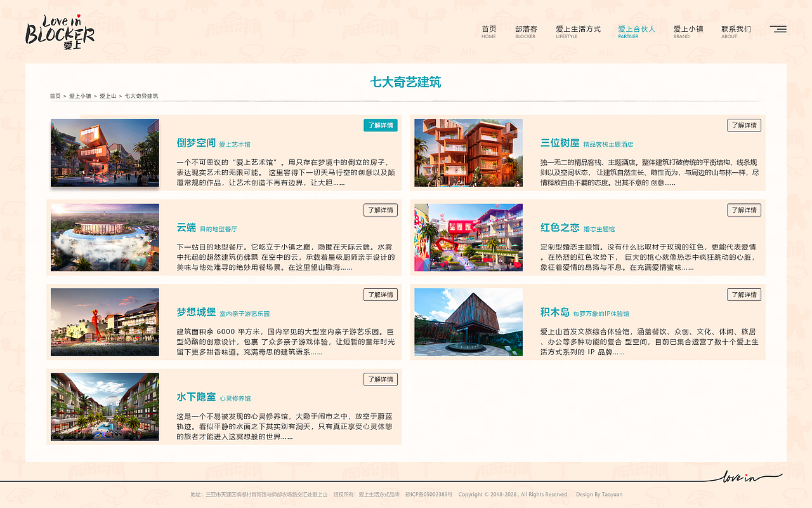Go to 首页 HOME nav item

[489, 32]
